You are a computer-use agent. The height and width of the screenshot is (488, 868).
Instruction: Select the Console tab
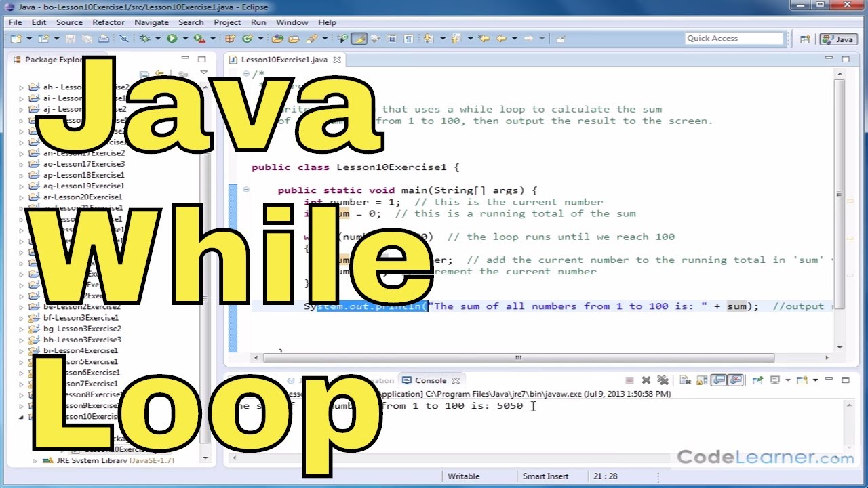(x=431, y=380)
